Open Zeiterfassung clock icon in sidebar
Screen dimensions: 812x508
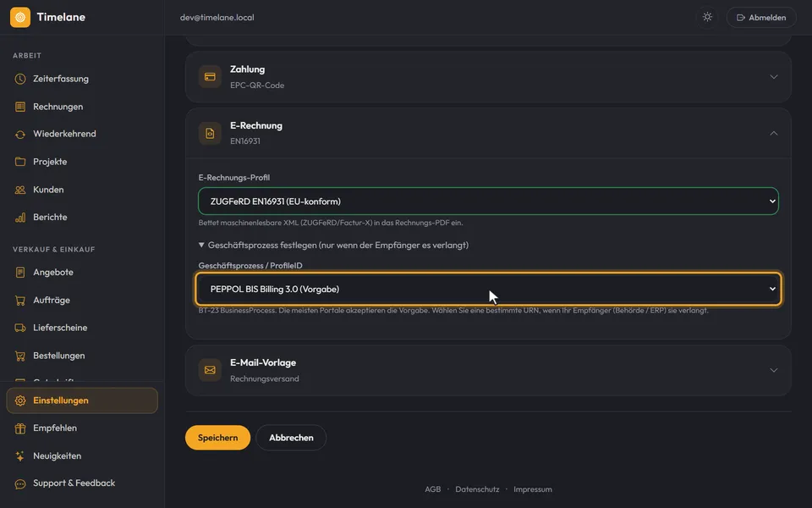pos(20,79)
